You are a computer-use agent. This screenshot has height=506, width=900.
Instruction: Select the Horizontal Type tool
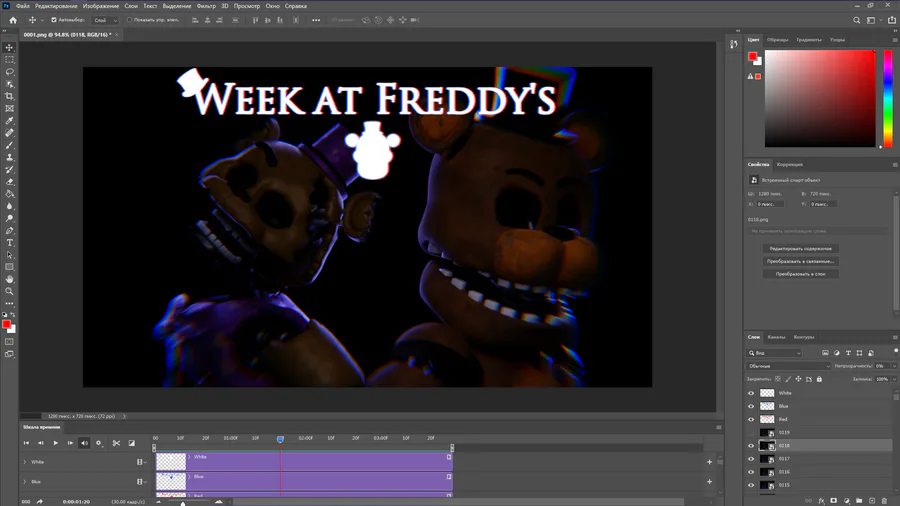tap(9, 243)
